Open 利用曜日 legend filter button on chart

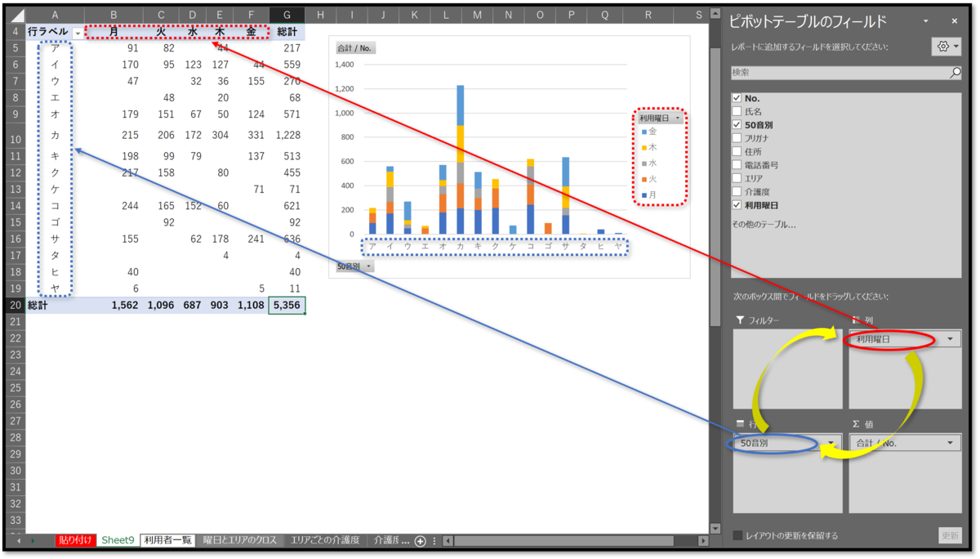pyautogui.click(x=660, y=118)
